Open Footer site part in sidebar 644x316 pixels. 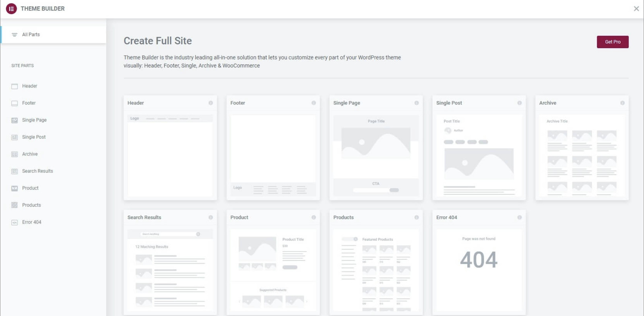coord(29,103)
